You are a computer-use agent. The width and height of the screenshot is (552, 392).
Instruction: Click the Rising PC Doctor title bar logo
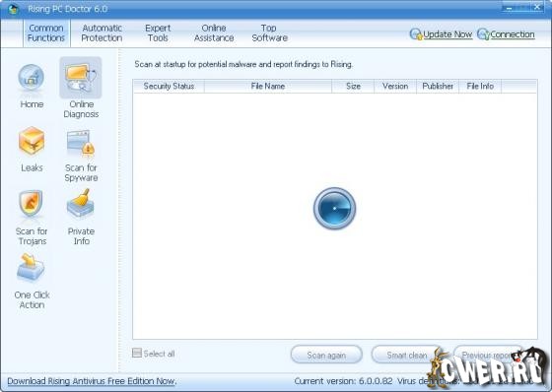(x=14, y=9)
